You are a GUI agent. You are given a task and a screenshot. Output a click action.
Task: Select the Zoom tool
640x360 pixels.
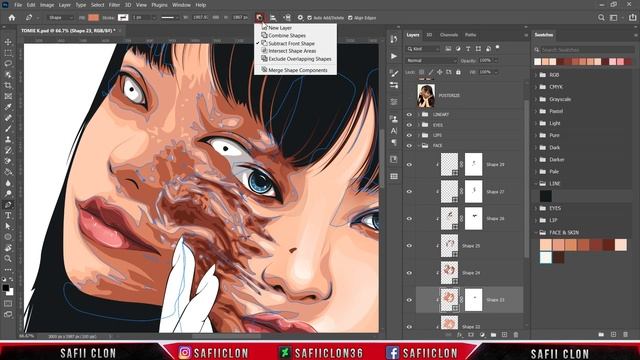[8, 258]
